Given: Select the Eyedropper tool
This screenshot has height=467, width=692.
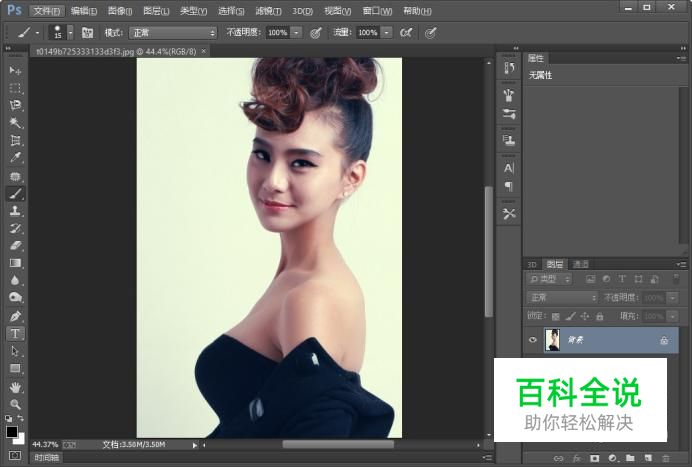Looking at the screenshot, I should click(x=15, y=158).
